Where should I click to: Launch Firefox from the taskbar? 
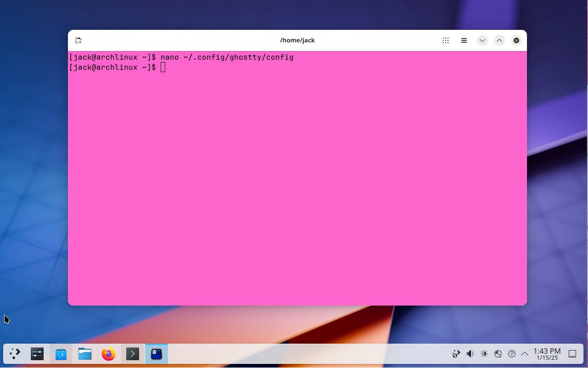tap(109, 354)
